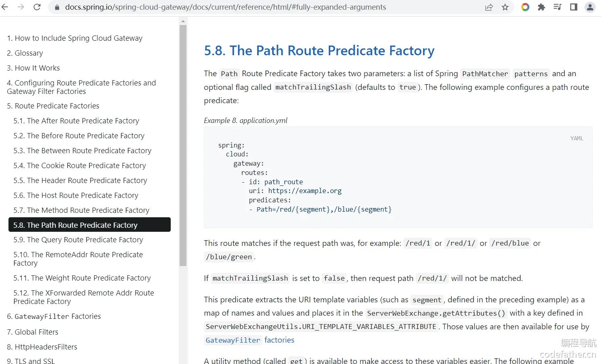Click the '/red/blue' inline code example
This screenshot has height=364, width=601.
pyautogui.click(x=510, y=243)
